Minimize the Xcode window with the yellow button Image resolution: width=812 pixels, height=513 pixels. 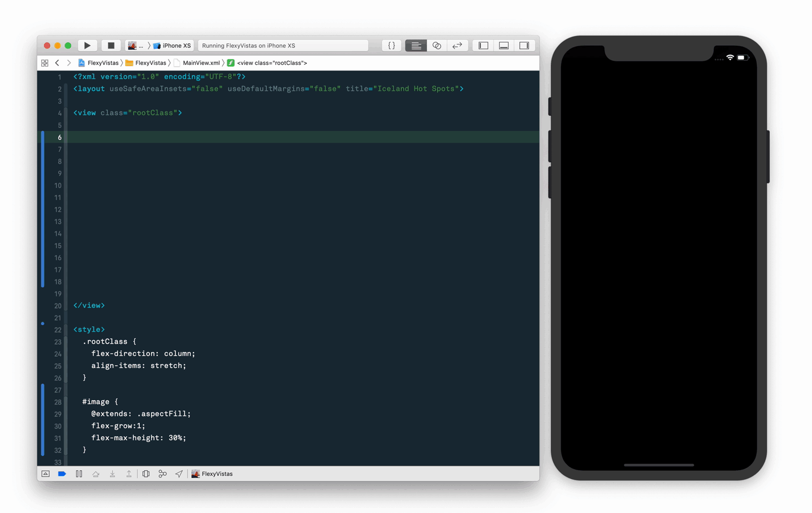pyautogui.click(x=58, y=46)
